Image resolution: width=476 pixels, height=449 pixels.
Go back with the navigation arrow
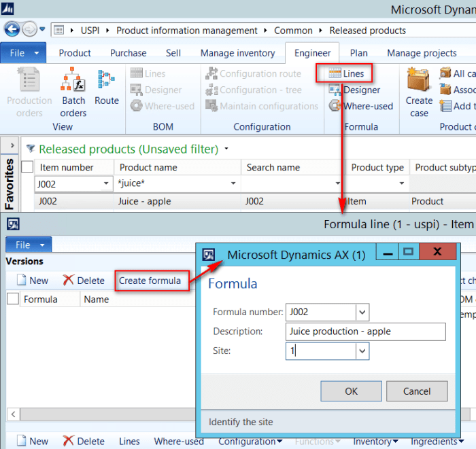point(12,29)
